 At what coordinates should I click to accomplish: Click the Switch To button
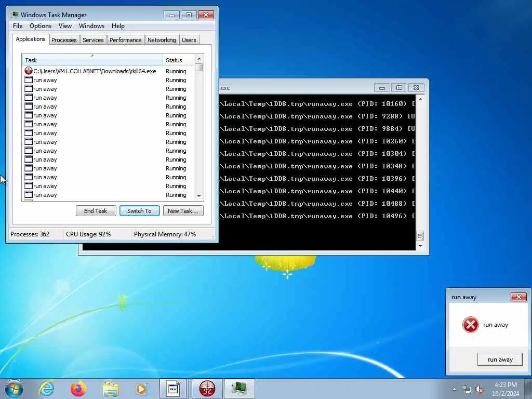coord(139,211)
